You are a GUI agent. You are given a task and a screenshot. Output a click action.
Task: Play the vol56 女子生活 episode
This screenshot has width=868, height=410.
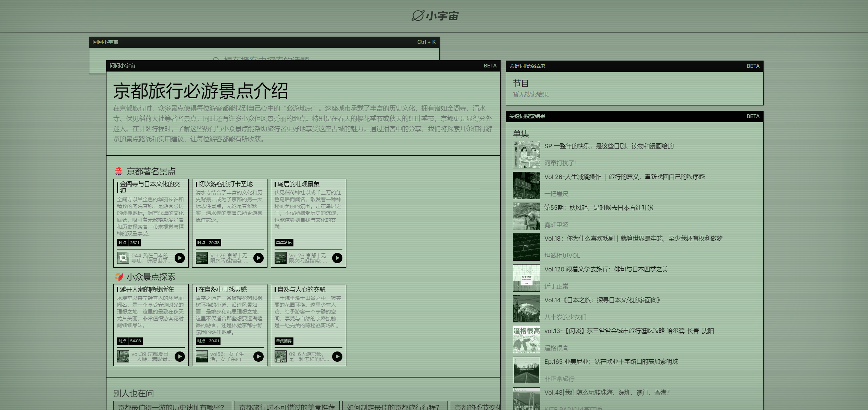click(258, 356)
